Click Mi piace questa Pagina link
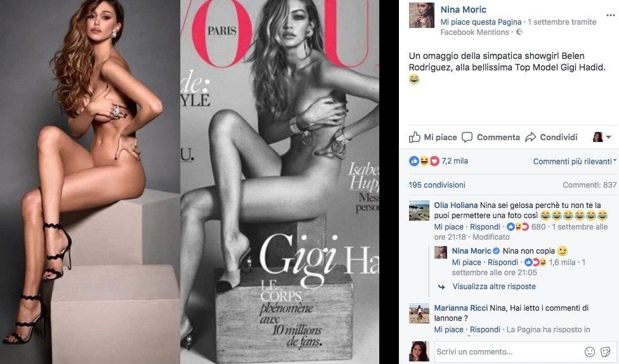The width and height of the screenshot is (619, 364). point(481,22)
